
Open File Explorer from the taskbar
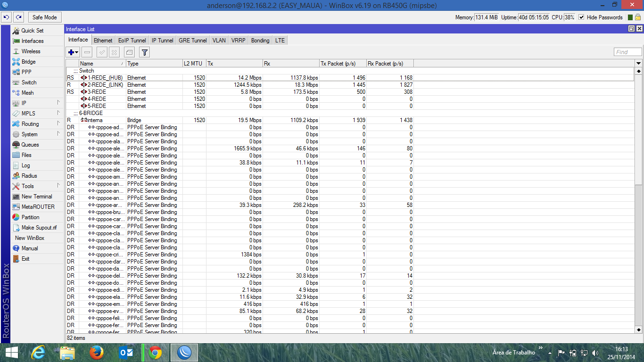click(x=67, y=352)
